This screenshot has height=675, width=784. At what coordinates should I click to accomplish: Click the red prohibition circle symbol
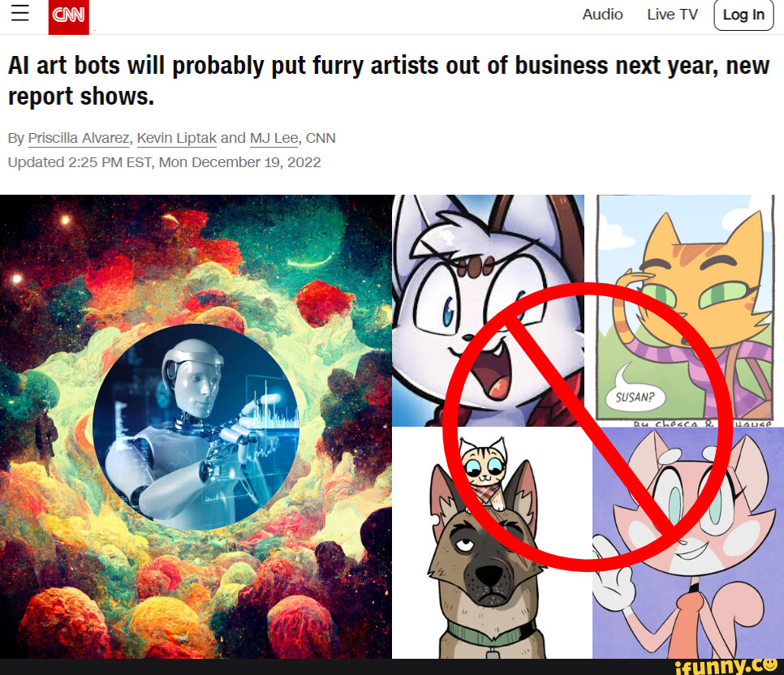click(x=587, y=427)
